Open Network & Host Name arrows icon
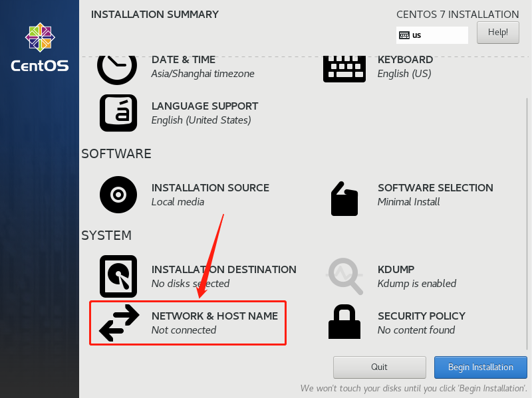This screenshot has width=532, height=398. 119,323
